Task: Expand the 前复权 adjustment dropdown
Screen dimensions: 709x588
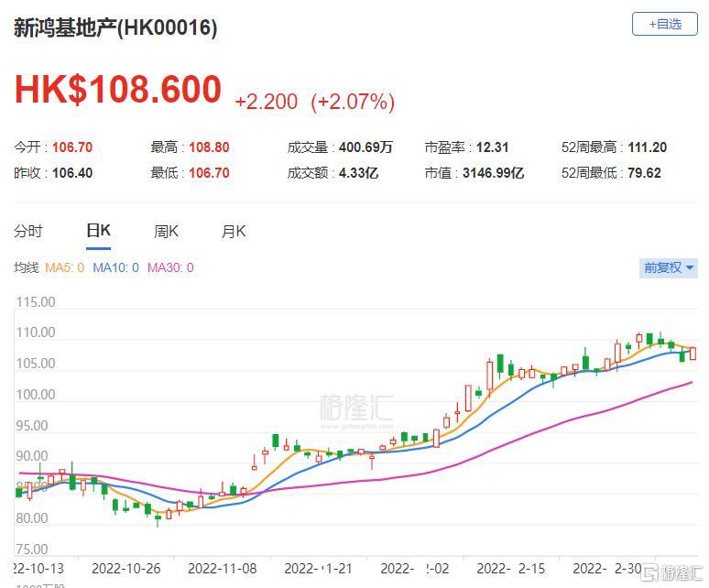Action: click(x=669, y=267)
